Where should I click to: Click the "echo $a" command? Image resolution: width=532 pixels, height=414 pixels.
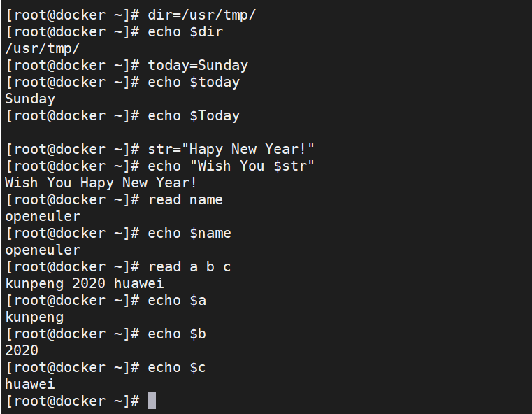[x=177, y=300]
